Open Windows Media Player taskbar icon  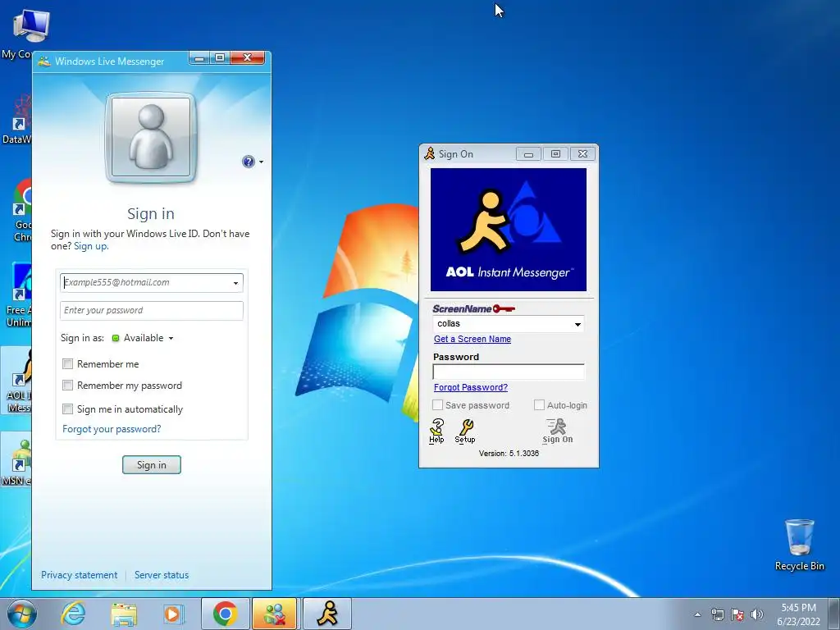174,614
